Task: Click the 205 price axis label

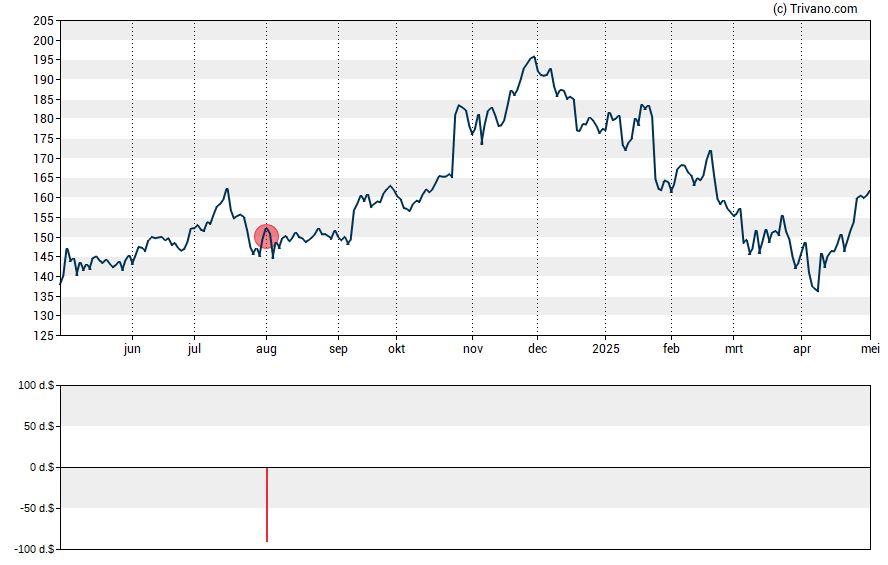Action: point(44,21)
